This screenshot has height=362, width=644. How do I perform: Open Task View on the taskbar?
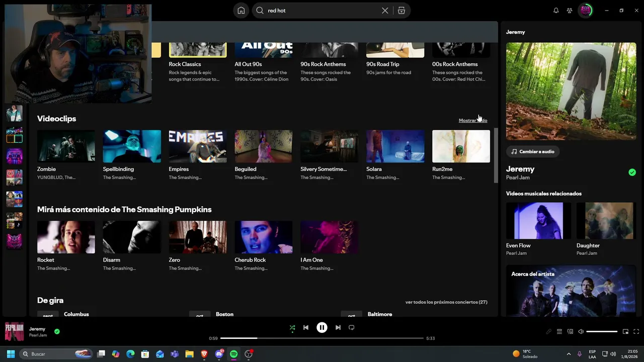(101, 354)
